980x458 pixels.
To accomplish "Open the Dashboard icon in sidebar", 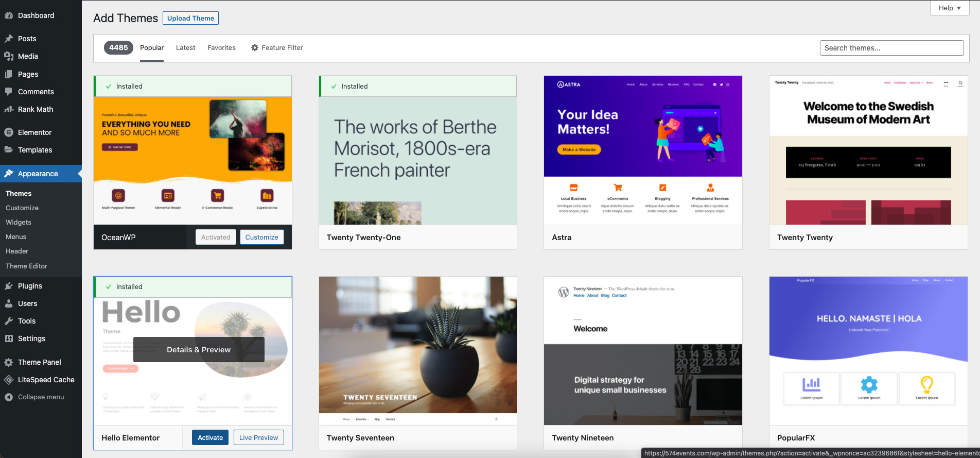I will click(9, 15).
